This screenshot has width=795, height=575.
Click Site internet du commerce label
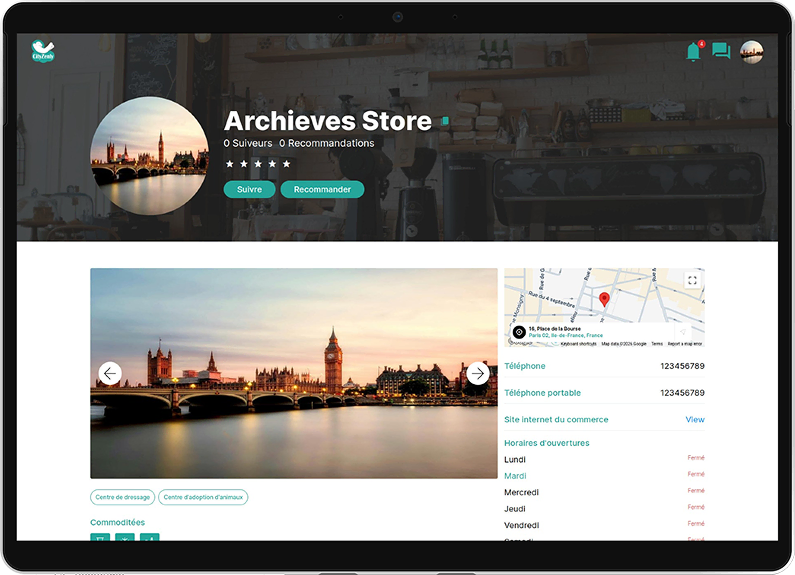click(x=556, y=419)
